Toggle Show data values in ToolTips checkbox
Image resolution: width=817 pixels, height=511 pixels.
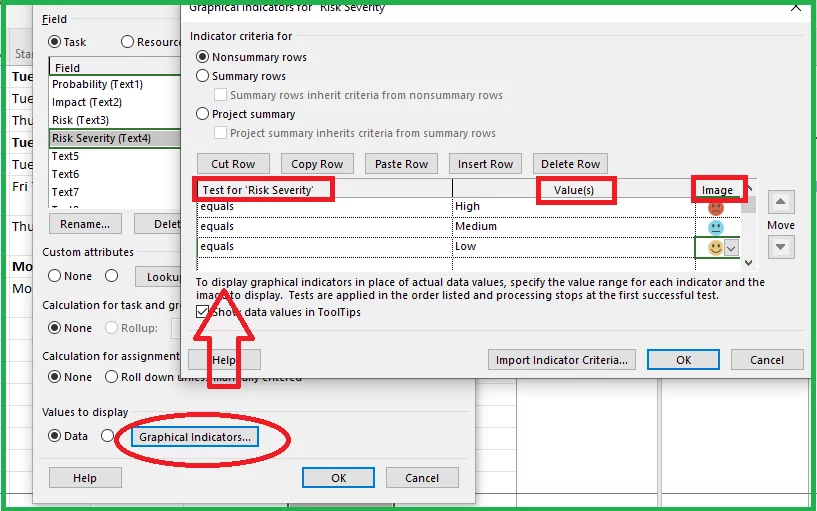(x=203, y=312)
